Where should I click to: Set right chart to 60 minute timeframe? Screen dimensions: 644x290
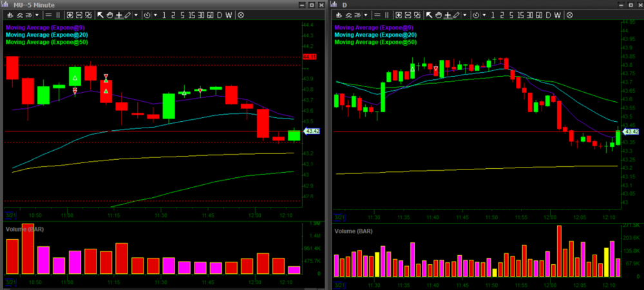pyautogui.click(x=539, y=15)
